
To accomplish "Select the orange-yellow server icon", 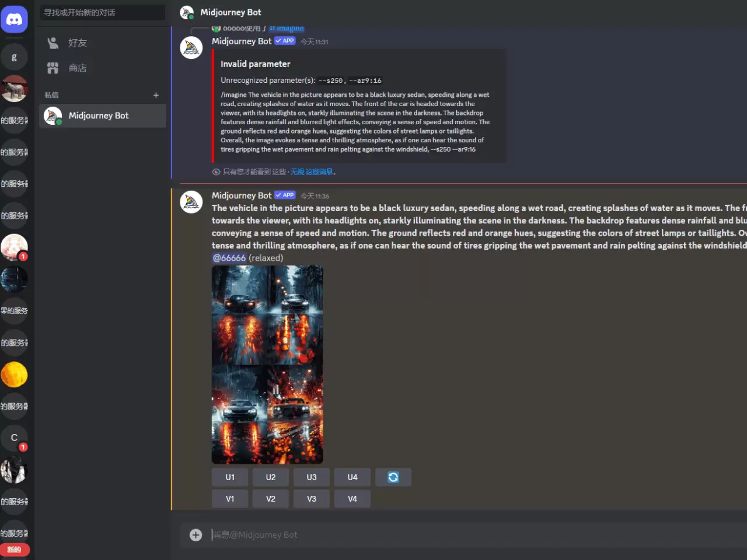I will [x=14, y=374].
